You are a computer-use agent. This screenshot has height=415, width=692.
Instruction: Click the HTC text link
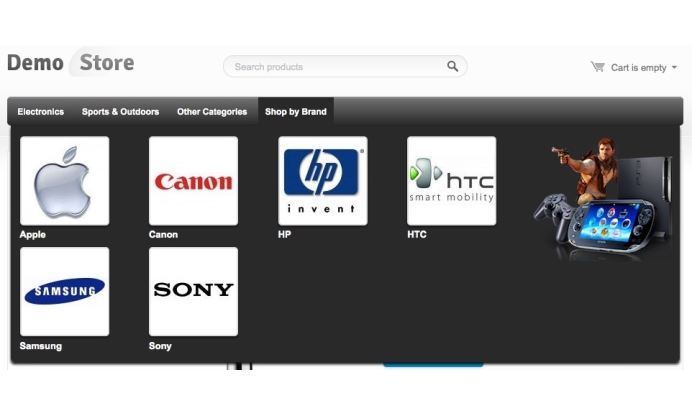coord(417,234)
